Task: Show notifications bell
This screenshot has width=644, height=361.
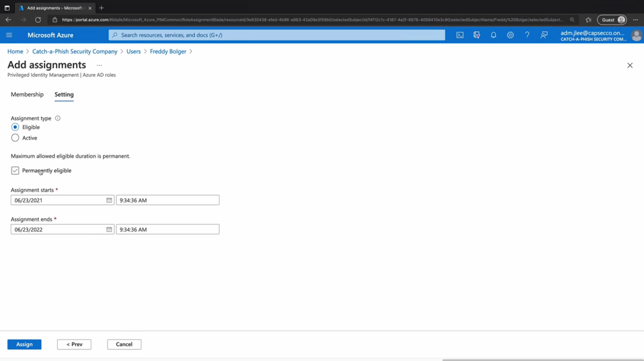Action: [x=494, y=35]
